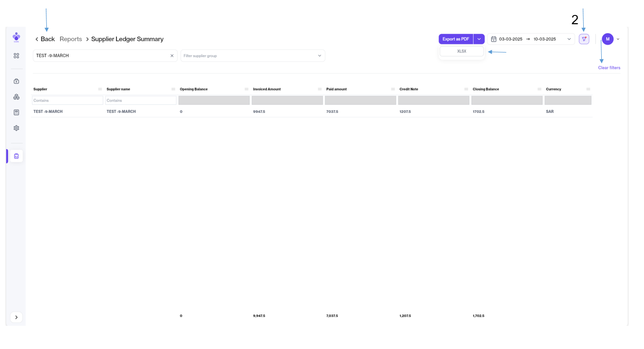Select the TEST -9-MARCH supplier row
644x349 pixels.
(x=48, y=111)
